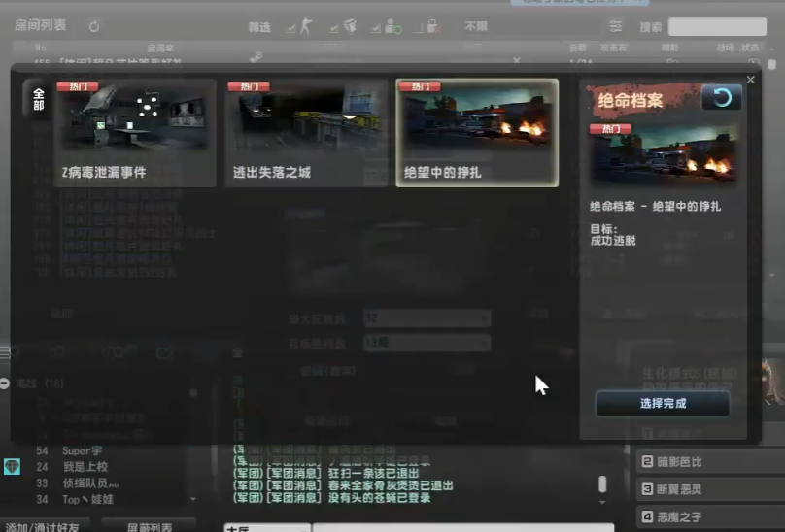Open the filter settings sliders icon
This screenshot has width=785, height=532.
[x=616, y=26]
